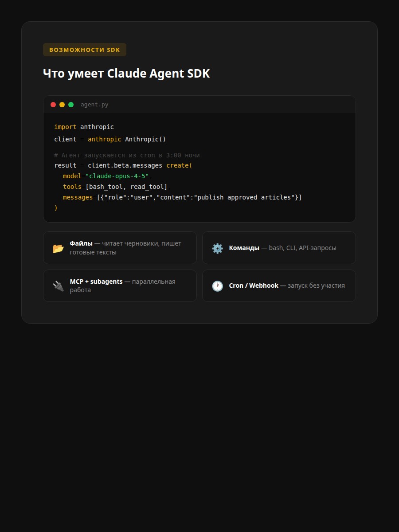Screen dimensions: 399x532
Task: Click the green window dot in code header
Action: pos(71,105)
